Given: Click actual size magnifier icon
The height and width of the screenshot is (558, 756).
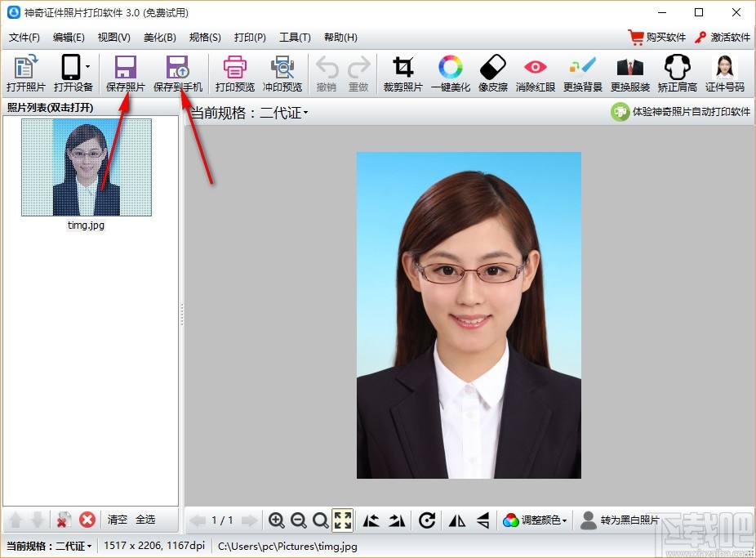Looking at the screenshot, I should pos(320,520).
